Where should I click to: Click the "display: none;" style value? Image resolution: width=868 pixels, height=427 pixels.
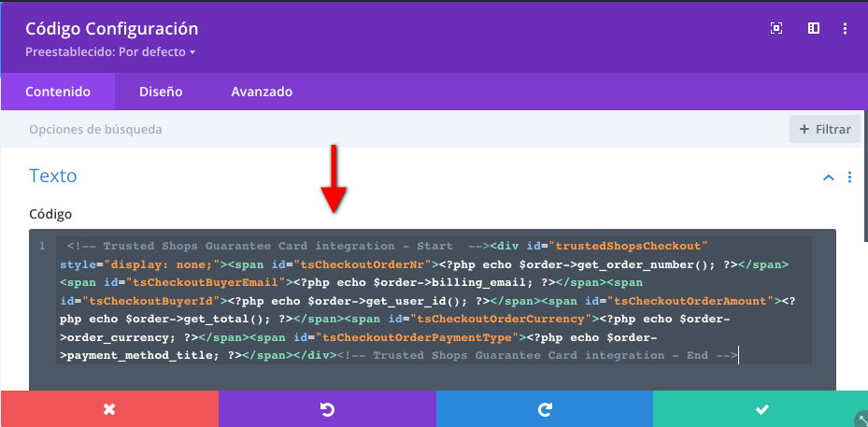163,264
